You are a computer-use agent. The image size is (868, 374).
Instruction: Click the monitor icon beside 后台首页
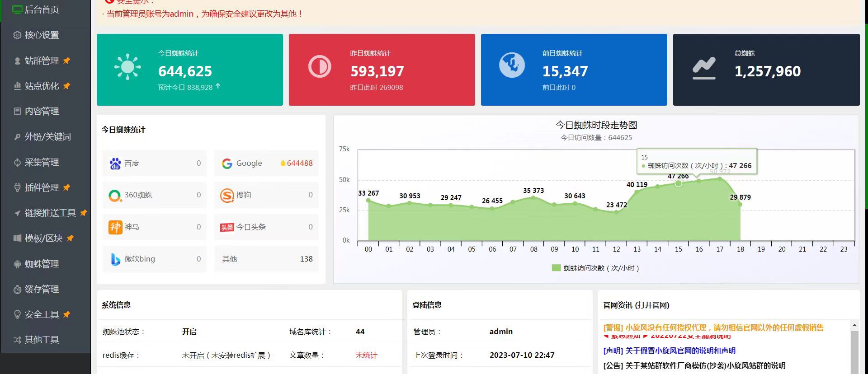(x=17, y=9)
